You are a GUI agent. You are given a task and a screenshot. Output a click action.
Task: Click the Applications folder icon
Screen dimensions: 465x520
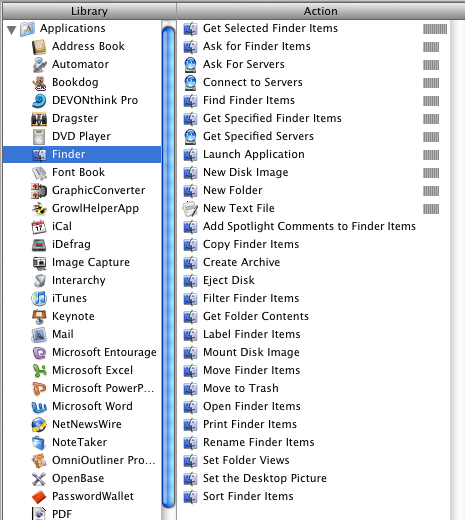click(28, 29)
